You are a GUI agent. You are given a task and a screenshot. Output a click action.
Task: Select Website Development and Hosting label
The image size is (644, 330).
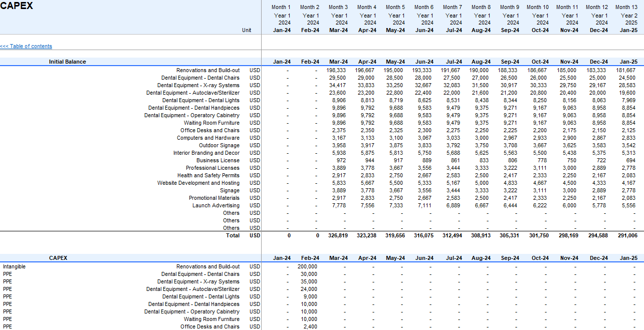[198, 183]
